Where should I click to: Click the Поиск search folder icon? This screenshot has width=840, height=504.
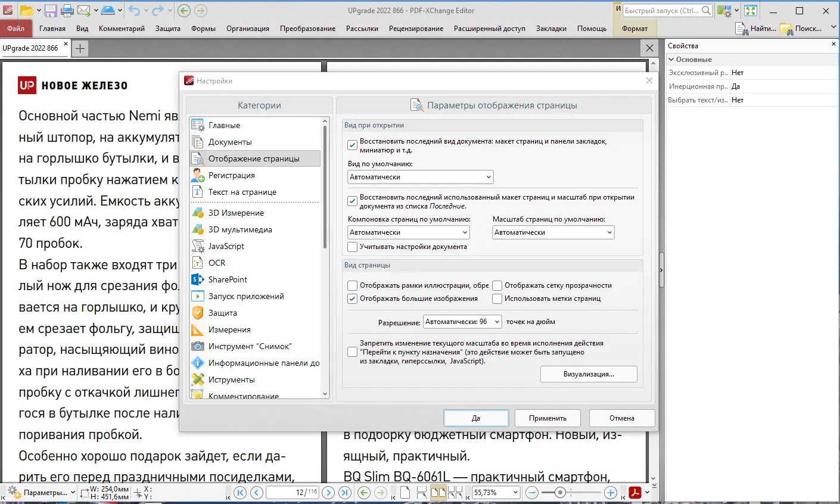(786, 29)
